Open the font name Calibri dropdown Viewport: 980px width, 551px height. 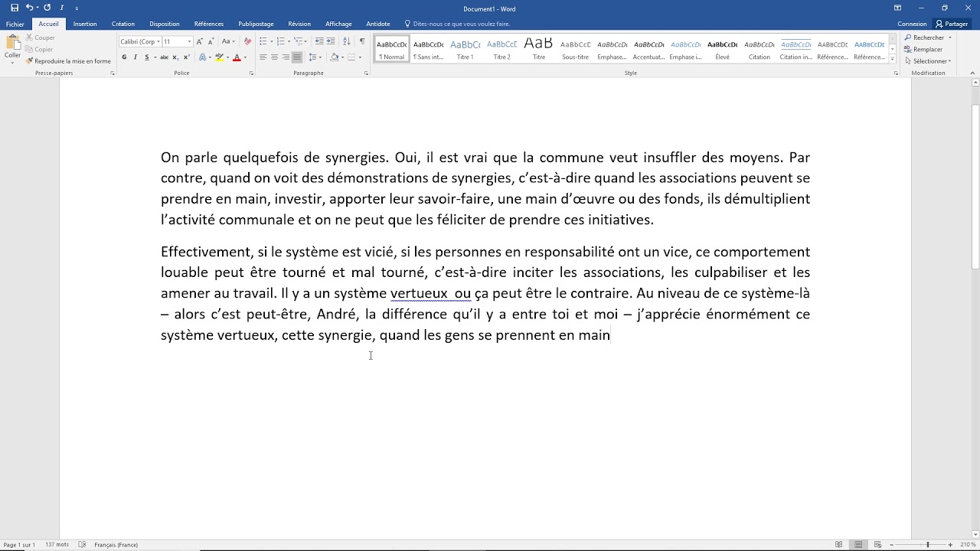coord(158,41)
